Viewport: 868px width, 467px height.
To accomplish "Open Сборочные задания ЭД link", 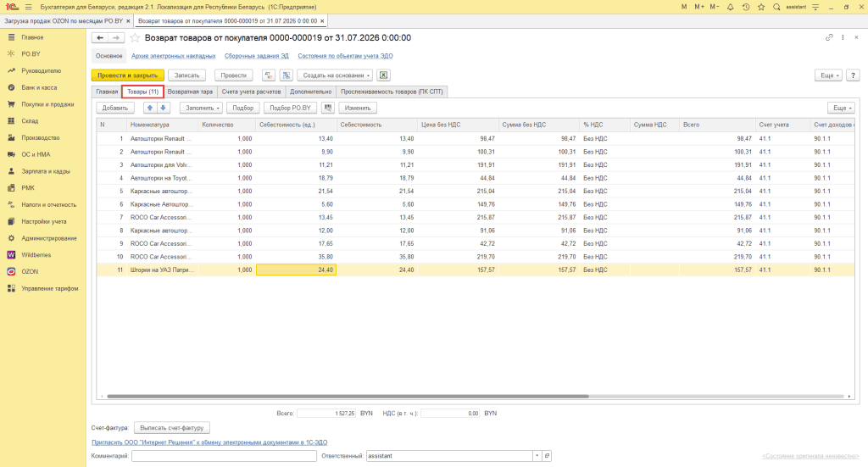I will pos(257,56).
